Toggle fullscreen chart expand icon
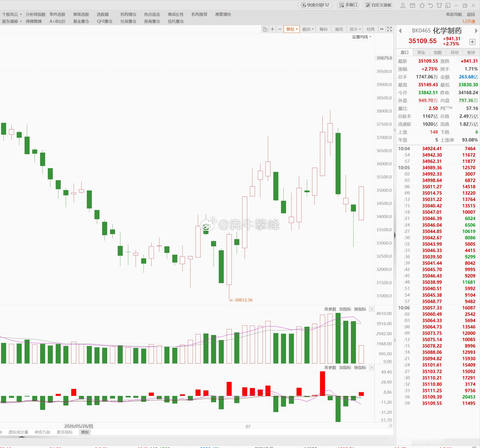The image size is (480, 448). [389, 29]
